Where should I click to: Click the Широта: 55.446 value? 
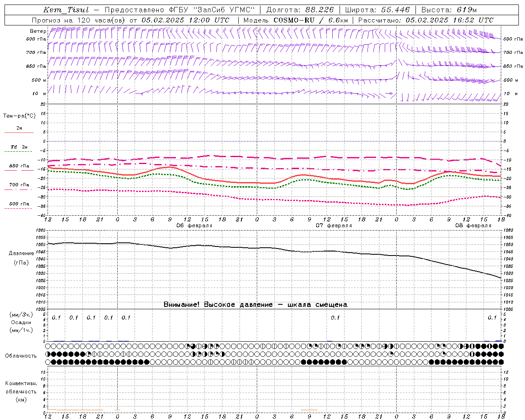(377, 10)
